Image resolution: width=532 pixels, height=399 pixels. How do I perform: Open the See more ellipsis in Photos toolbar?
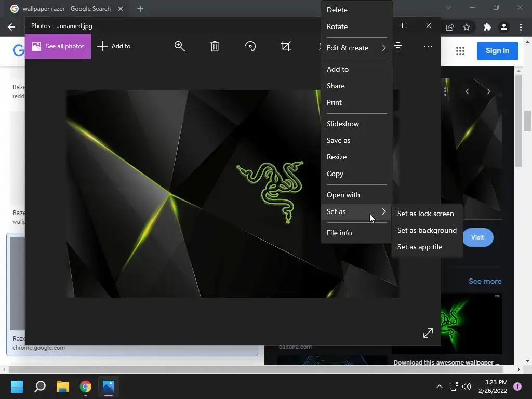pos(428,46)
